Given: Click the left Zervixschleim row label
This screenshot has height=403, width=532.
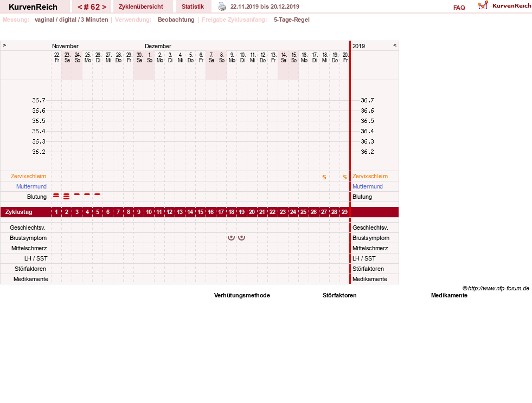Looking at the screenshot, I should [x=29, y=176].
